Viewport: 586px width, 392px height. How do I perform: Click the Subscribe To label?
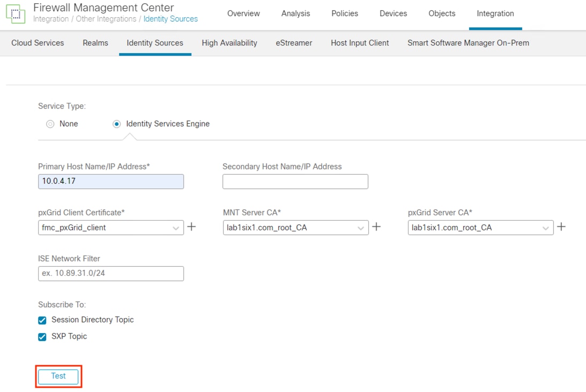tap(62, 305)
